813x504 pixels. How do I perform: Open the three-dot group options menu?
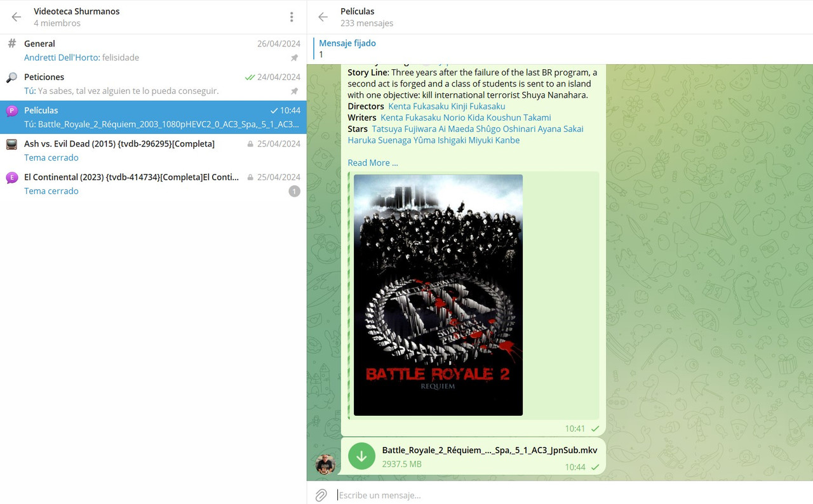point(291,17)
